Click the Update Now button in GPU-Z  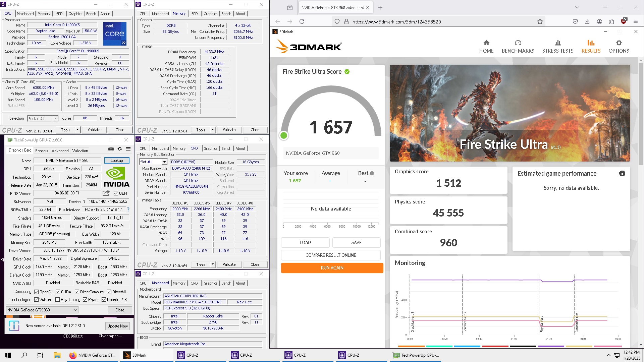pyautogui.click(x=117, y=326)
